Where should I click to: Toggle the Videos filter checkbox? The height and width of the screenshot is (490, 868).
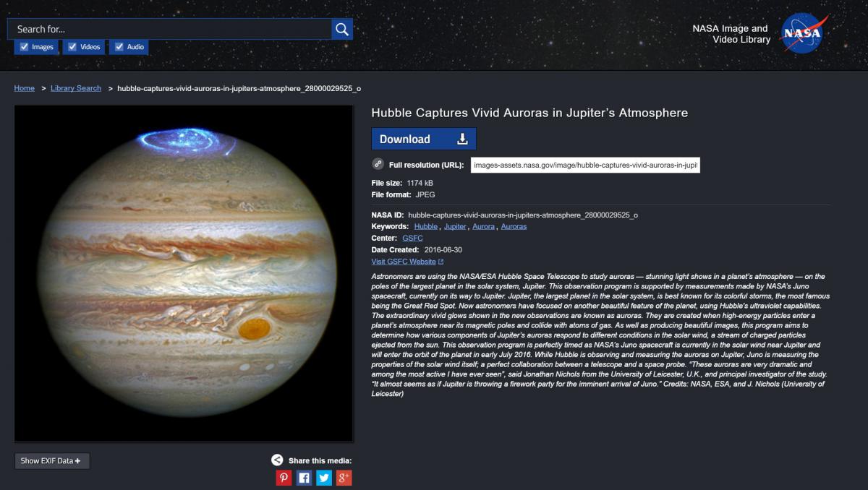[72, 47]
